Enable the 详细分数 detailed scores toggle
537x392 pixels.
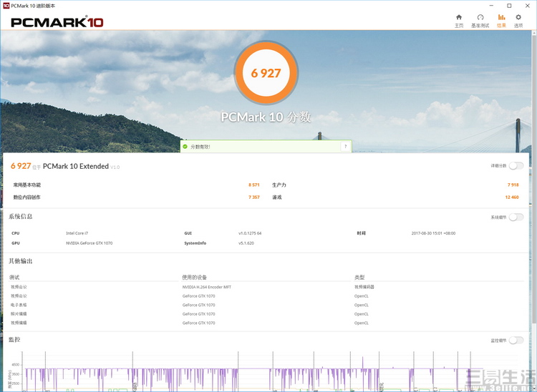[516, 166]
